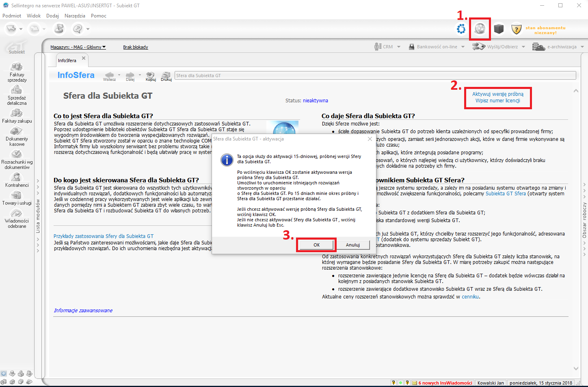Click the stan abonamentu nieznany text
The height and width of the screenshot is (387, 588).
[x=545, y=30]
